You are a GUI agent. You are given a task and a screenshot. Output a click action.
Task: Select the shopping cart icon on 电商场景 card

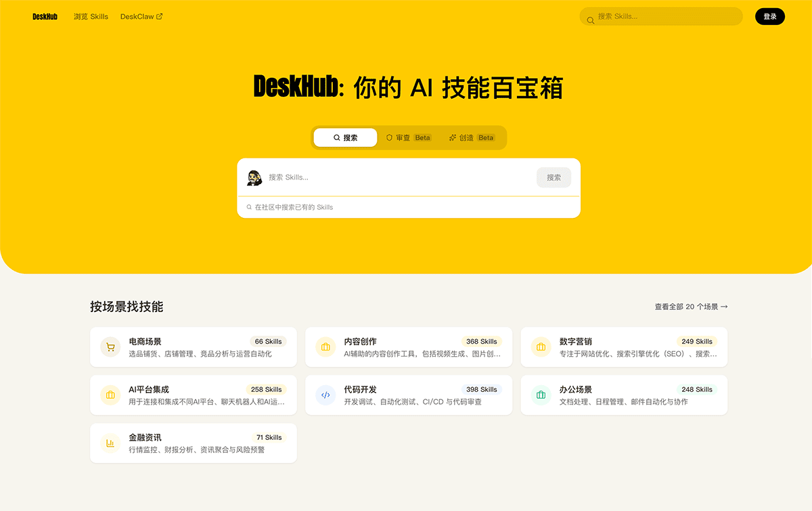tap(110, 347)
